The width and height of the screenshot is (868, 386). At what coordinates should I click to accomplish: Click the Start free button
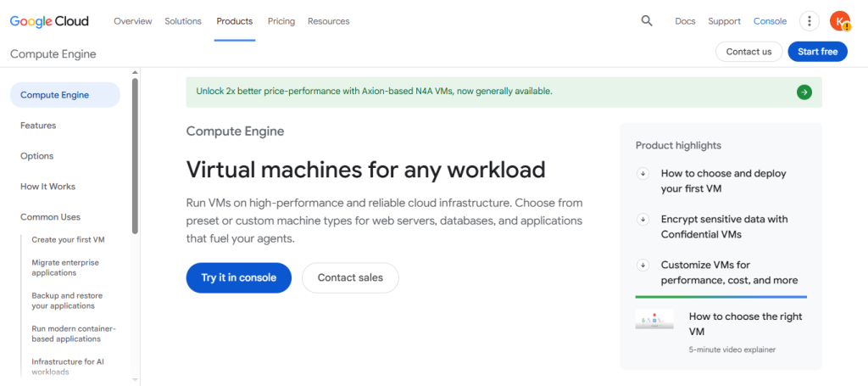[x=818, y=52]
